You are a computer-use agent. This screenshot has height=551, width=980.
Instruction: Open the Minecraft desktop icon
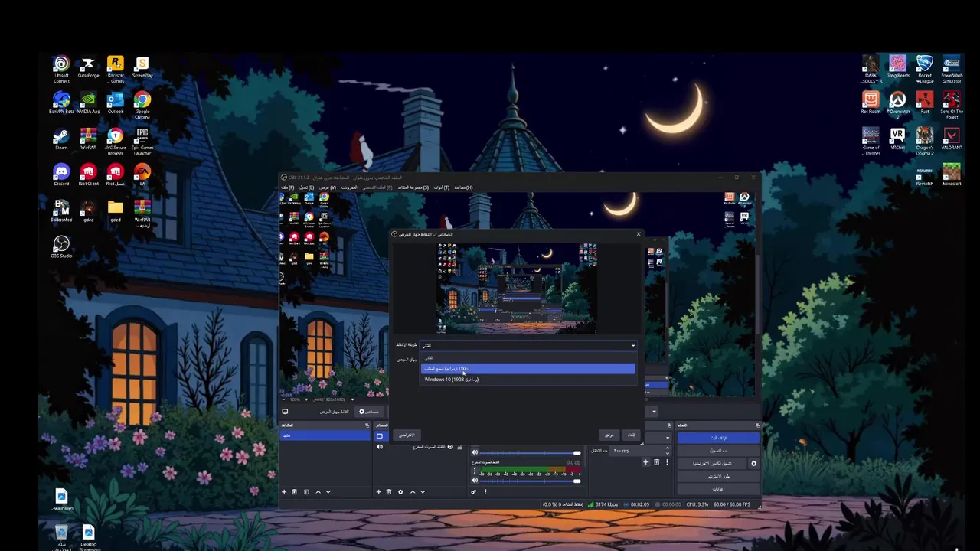coord(952,174)
